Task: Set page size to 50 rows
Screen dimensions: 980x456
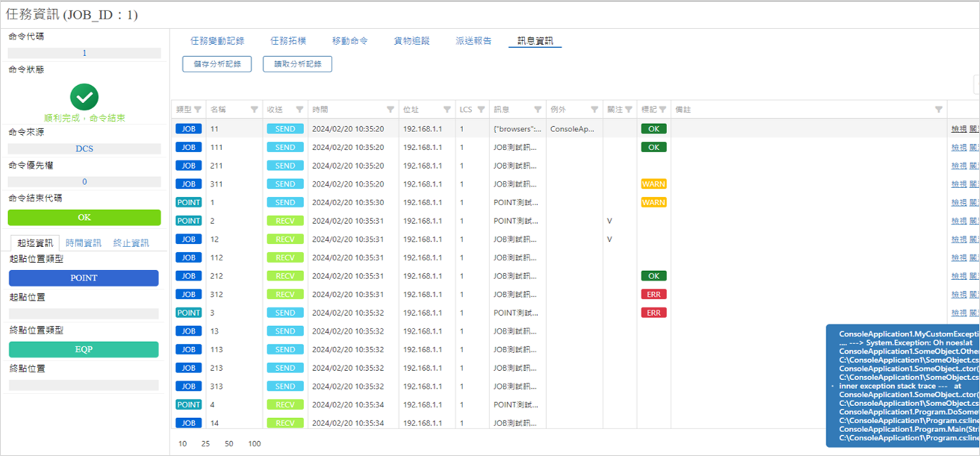Action: 229,444
